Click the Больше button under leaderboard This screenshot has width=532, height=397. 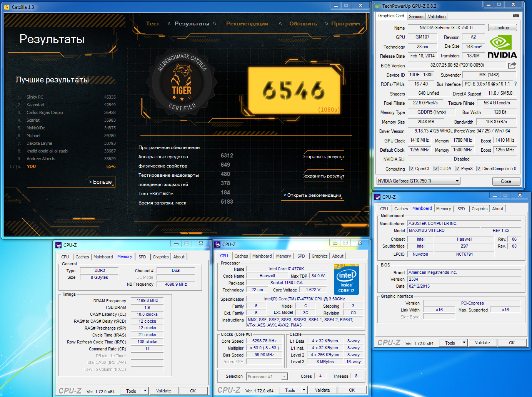pos(100,182)
